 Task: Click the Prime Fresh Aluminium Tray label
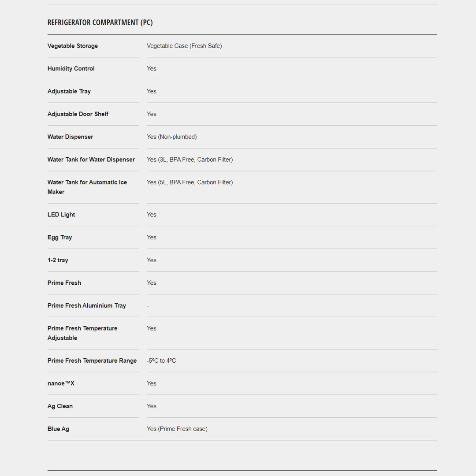pos(87,306)
